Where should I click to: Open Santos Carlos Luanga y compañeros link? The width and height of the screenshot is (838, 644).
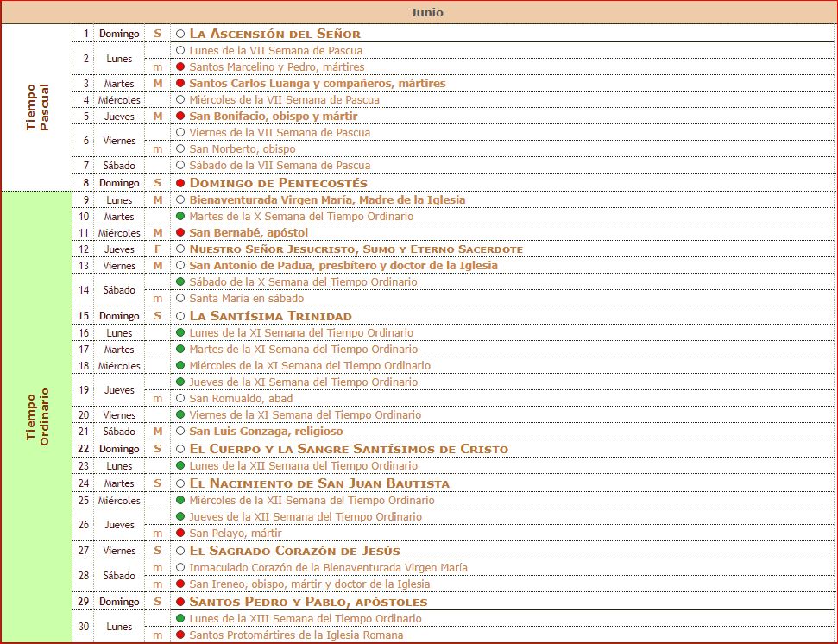tap(317, 84)
